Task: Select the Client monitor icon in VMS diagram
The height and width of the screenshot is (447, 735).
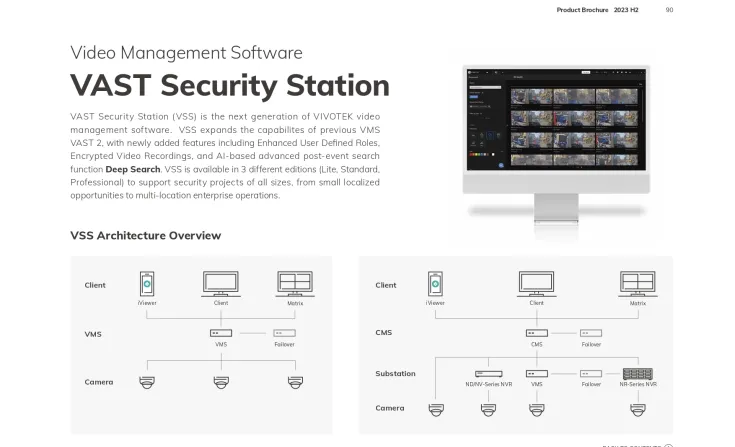Action: click(221, 283)
